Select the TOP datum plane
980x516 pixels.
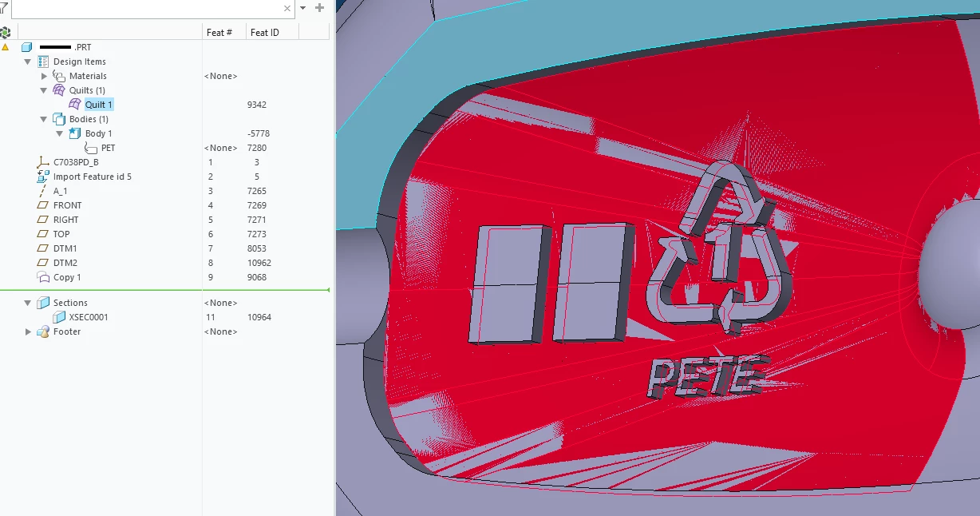(x=61, y=234)
